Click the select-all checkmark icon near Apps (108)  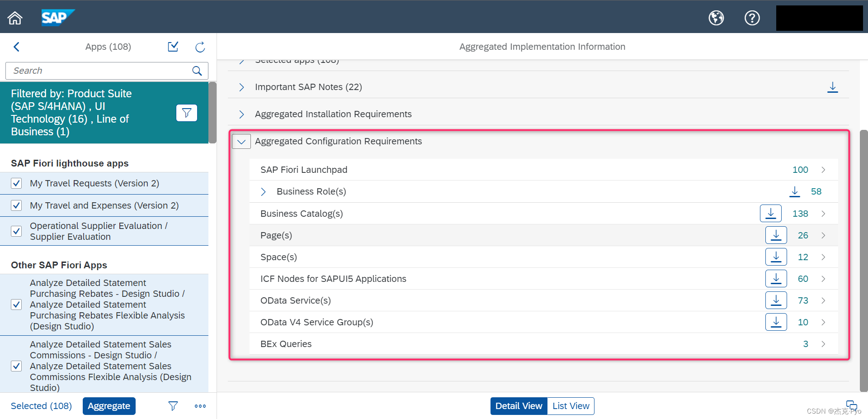(x=173, y=47)
